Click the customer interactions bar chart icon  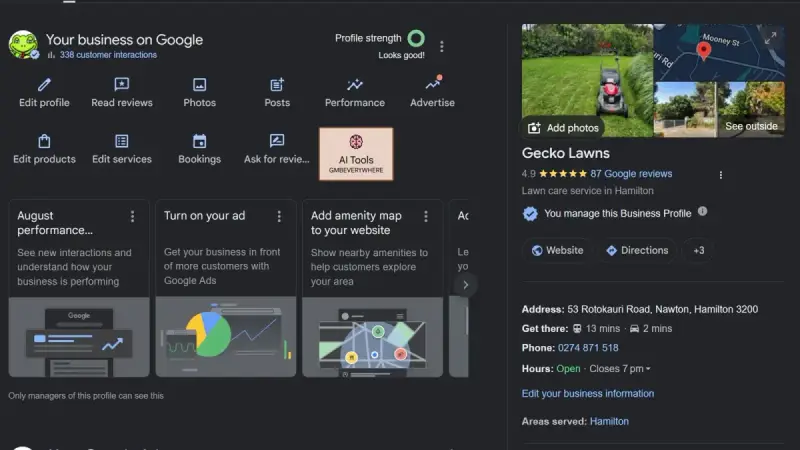coord(51,55)
